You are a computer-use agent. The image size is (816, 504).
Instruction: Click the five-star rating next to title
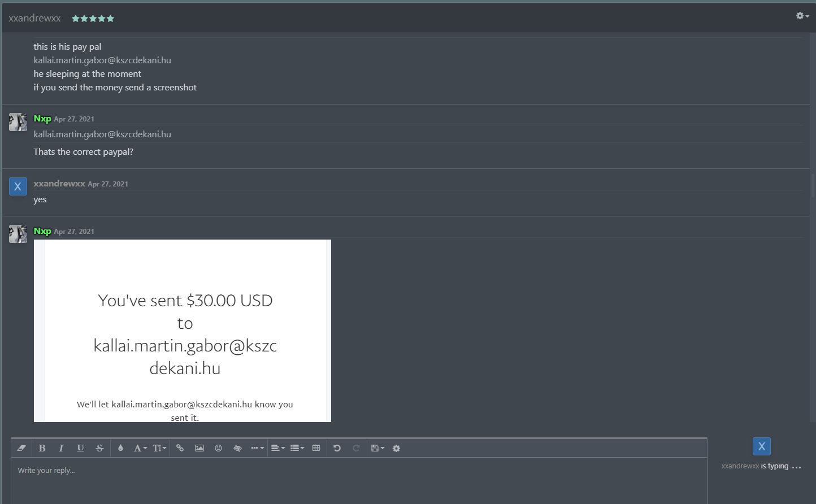coord(93,19)
